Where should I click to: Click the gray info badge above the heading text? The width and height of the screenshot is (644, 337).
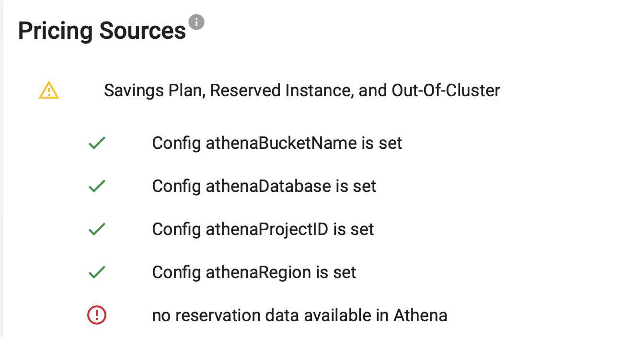pos(196,22)
